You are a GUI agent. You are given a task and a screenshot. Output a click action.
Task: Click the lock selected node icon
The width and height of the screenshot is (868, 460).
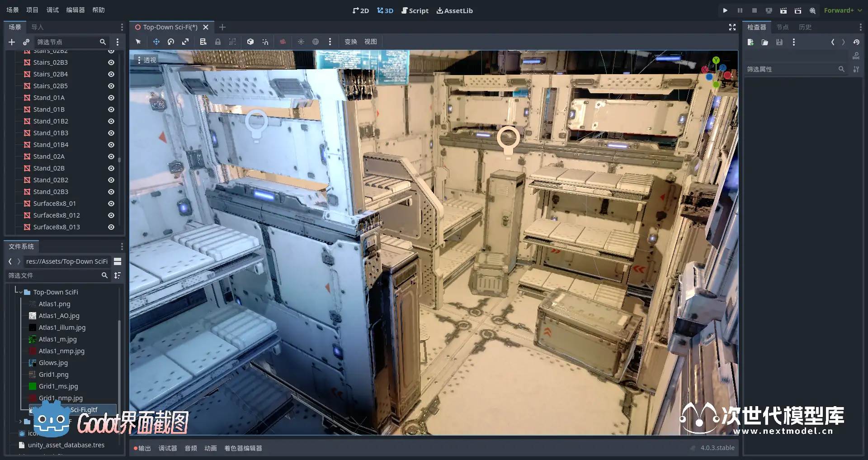(x=218, y=42)
